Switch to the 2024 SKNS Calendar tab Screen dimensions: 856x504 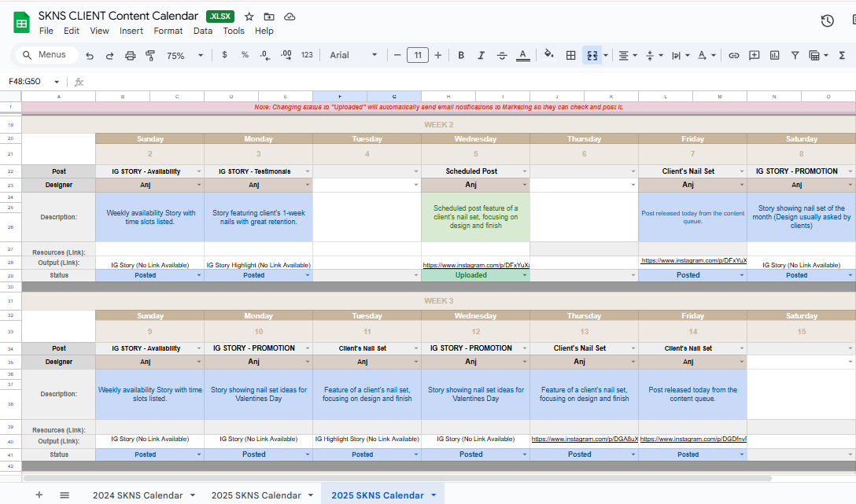137,495
